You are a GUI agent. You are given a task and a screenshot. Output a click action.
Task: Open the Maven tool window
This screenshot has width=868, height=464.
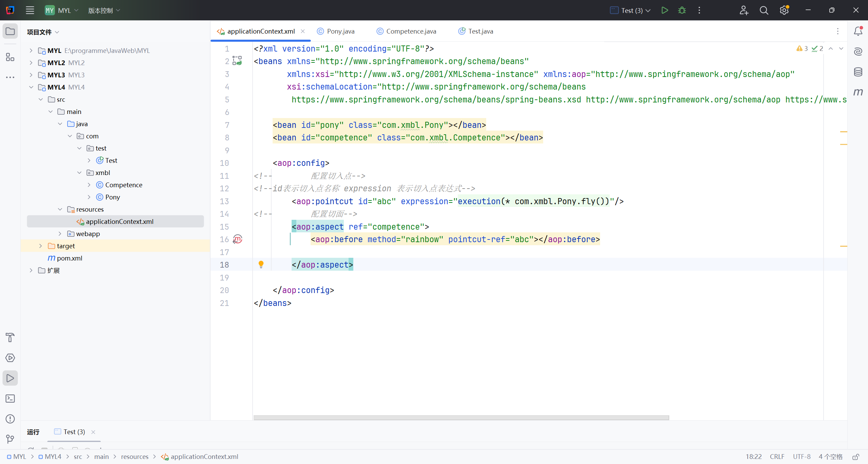pyautogui.click(x=858, y=92)
